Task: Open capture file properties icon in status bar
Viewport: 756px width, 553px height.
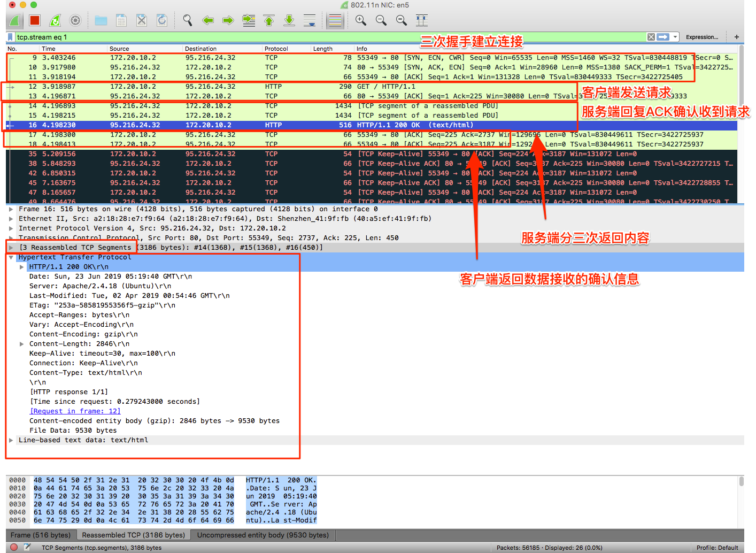Action: click(27, 547)
